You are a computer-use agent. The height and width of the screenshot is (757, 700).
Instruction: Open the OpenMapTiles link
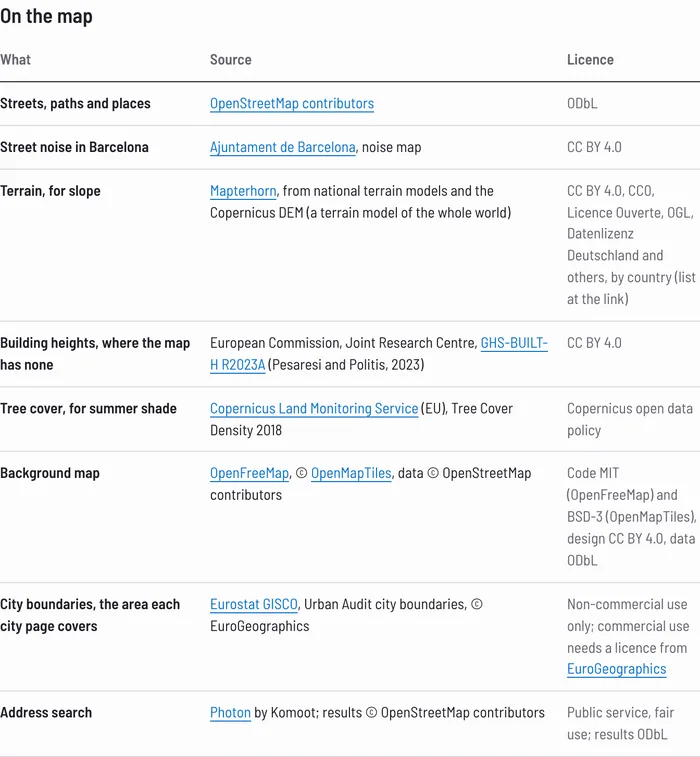pos(351,473)
